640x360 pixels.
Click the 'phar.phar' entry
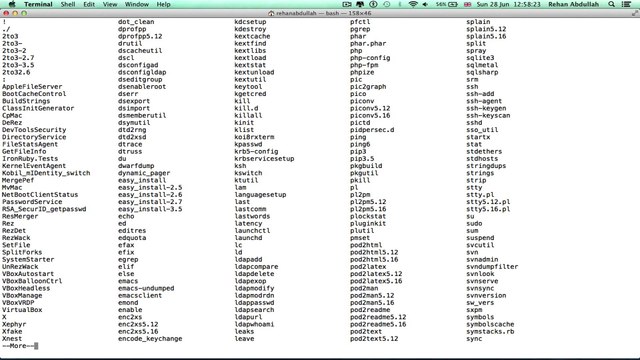[x=368, y=43]
